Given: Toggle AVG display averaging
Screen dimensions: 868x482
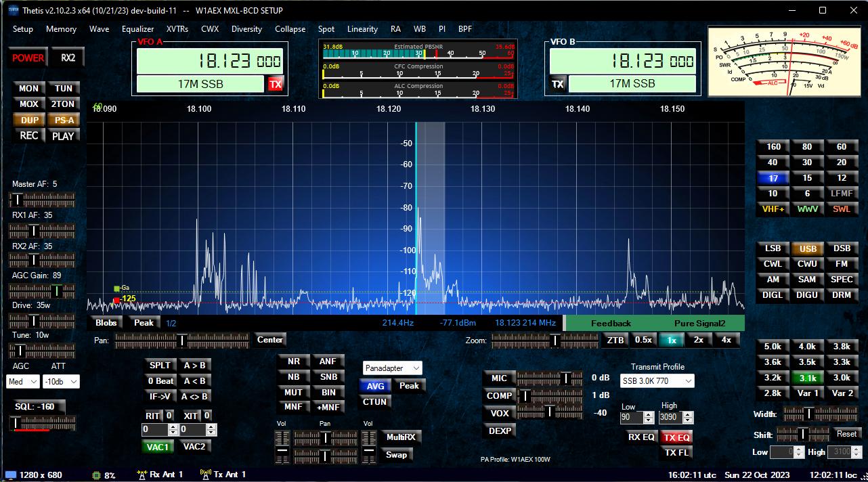Looking at the screenshot, I should coord(375,386).
